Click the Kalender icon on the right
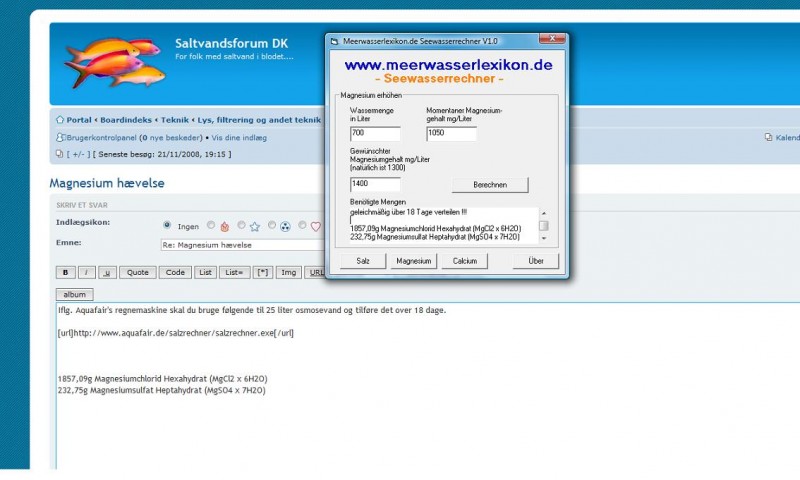 coord(768,137)
